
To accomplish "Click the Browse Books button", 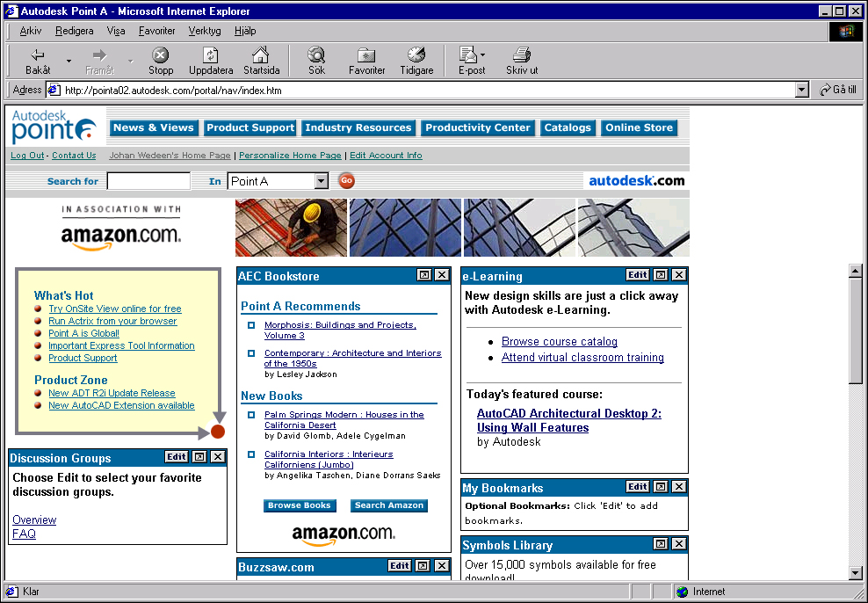I will [x=300, y=505].
